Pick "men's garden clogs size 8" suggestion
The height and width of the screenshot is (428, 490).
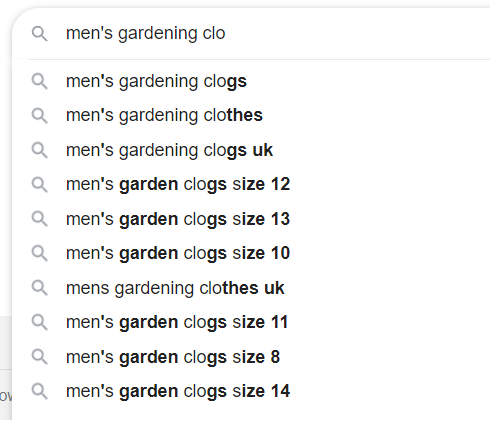[251, 357]
